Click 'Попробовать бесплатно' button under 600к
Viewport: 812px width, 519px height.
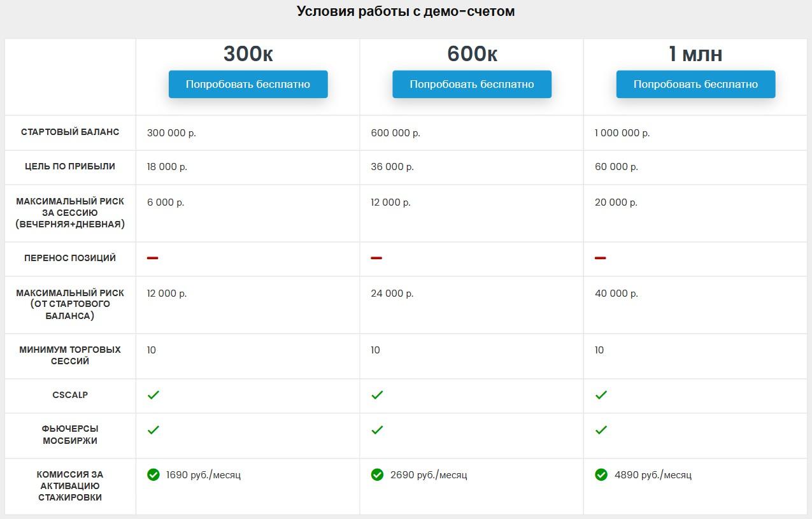click(472, 84)
